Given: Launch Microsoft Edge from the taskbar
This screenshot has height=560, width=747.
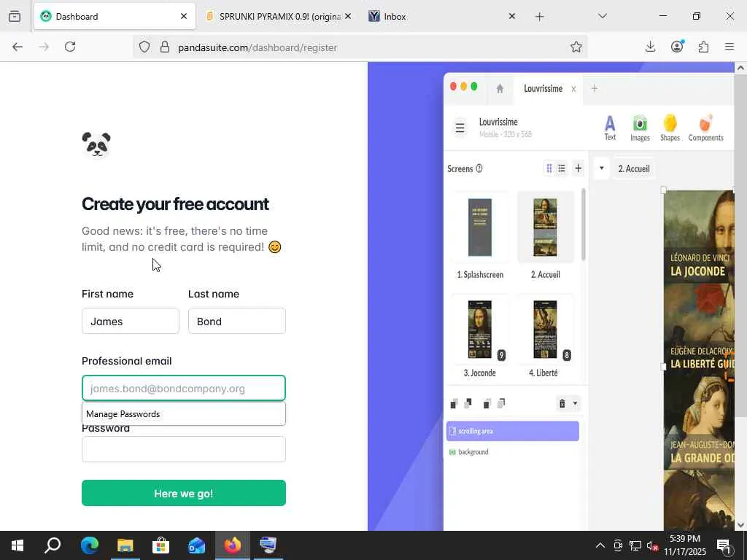Looking at the screenshot, I should click(89, 545).
